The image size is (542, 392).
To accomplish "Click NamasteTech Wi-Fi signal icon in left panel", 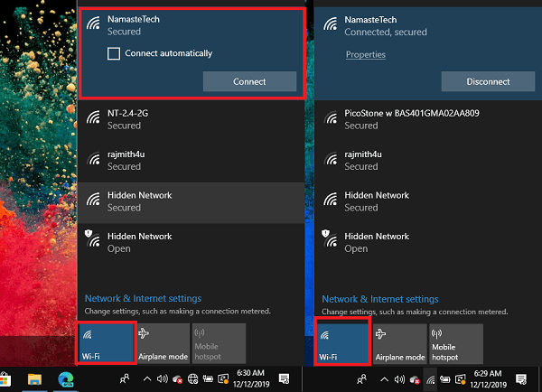I will point(93,23).
